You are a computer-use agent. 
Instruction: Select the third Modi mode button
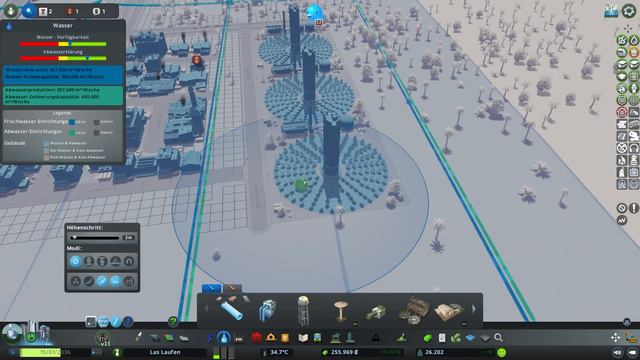coord(102,261)
